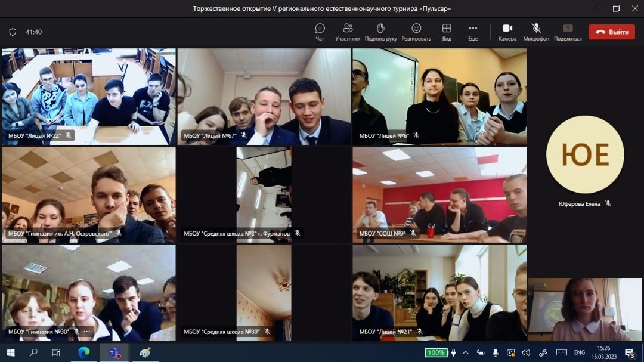Viewport: 644px width, 362px height.
Task: Open the meeting chat (Чат)
Action: click(320, 32)
